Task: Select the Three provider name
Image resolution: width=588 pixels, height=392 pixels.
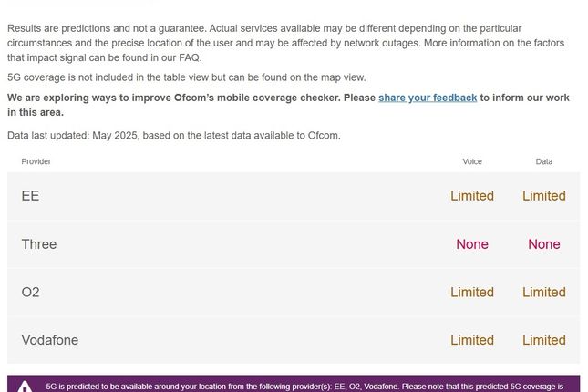Action: pos(39,244)
